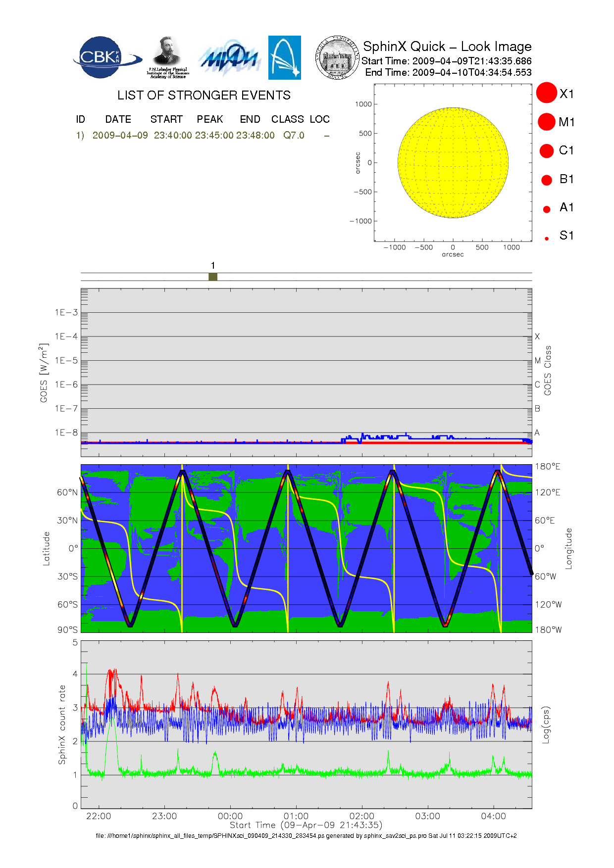Click the X1 red legend circle
The width and height of the screenshot is (614, 868).
point(547,93)
